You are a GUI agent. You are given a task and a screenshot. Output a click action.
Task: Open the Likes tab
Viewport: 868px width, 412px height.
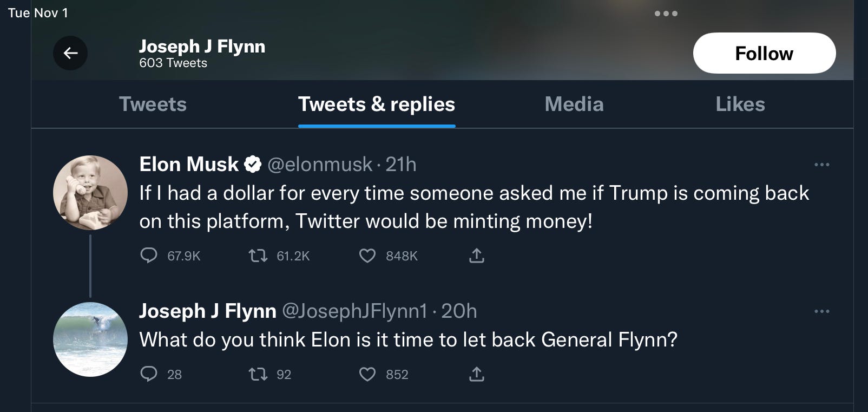[x=740, y=104]
